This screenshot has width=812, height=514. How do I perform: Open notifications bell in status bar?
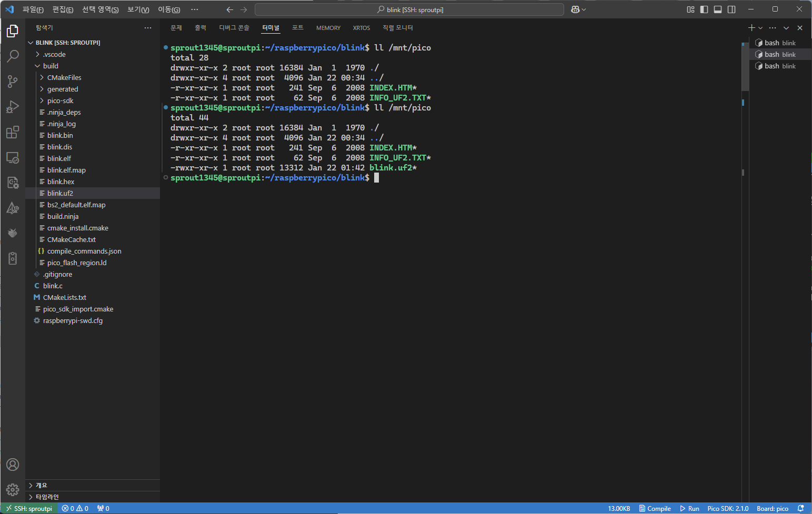click(x=801, y=508)
